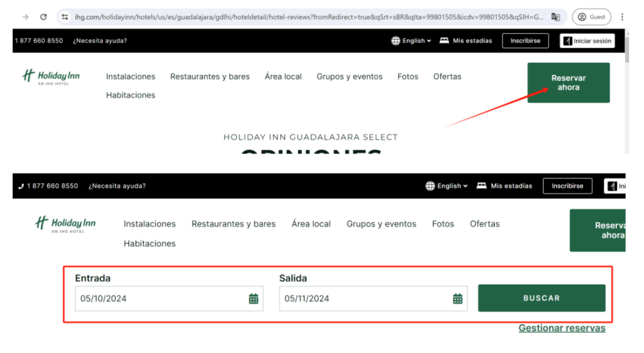Open the Gestionar reservas link

point(562,328)
